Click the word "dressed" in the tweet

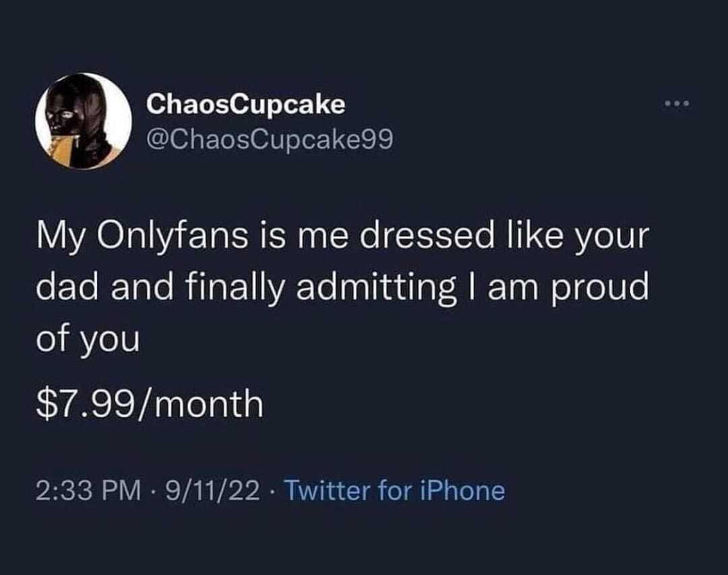pos(406,239)
